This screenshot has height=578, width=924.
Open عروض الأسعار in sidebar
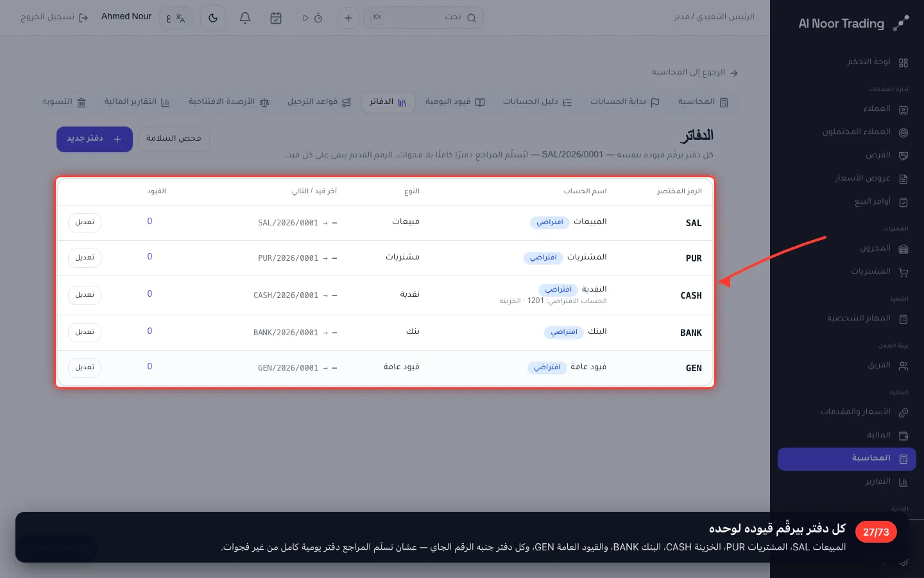[x=847, y=179]
